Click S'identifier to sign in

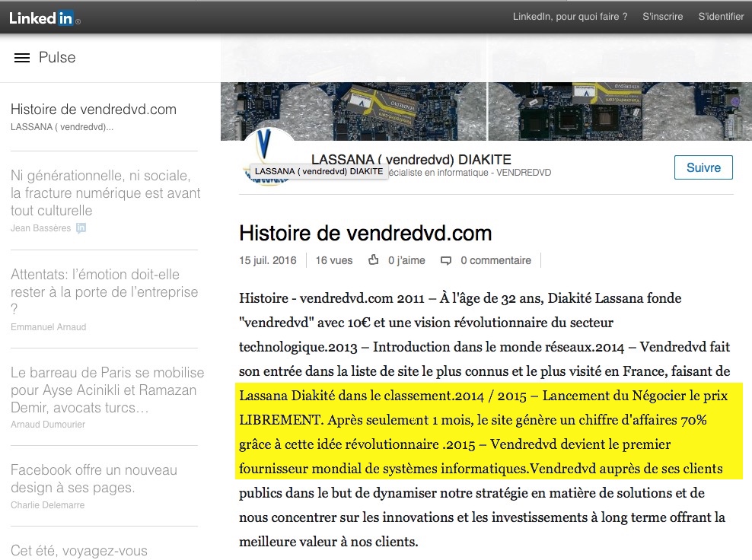coord(720,16)
